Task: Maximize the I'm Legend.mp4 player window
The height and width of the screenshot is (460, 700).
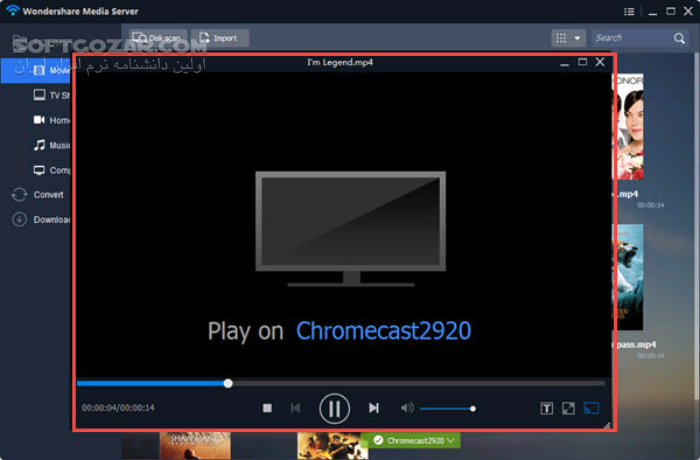Action: 583,62
